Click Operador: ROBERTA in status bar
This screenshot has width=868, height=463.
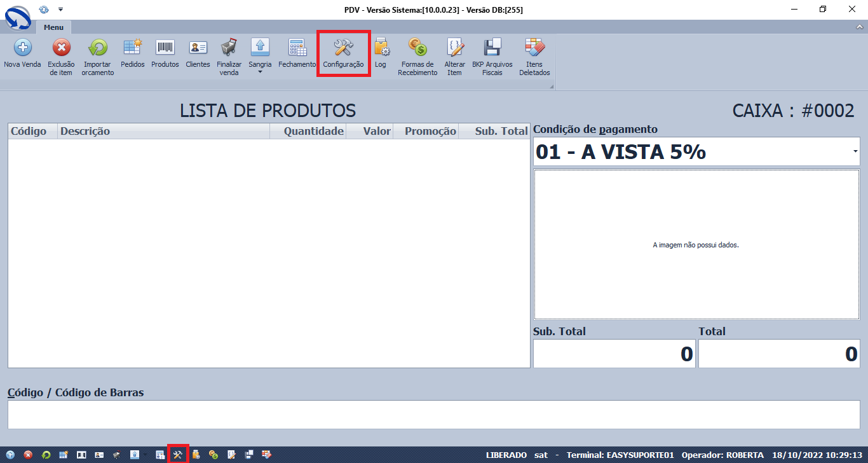722,455
